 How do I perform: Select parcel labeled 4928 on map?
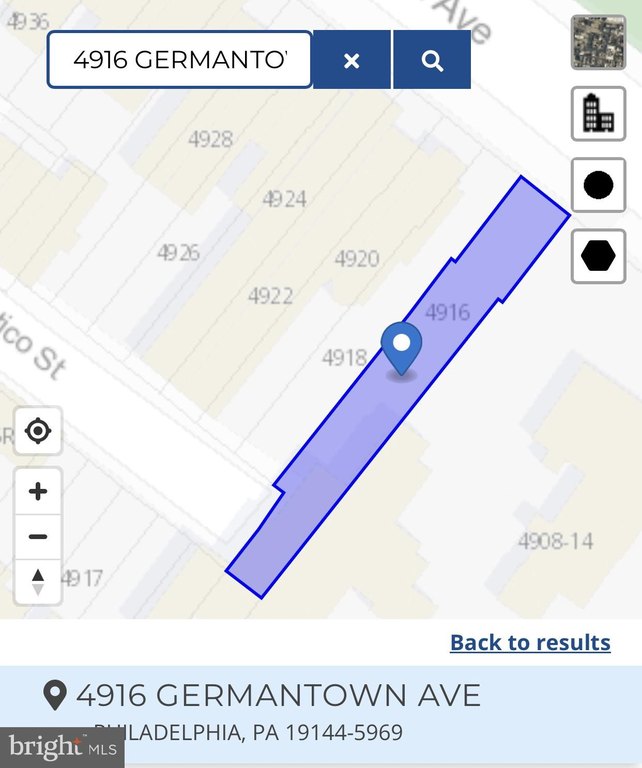[x=210, y=140]
